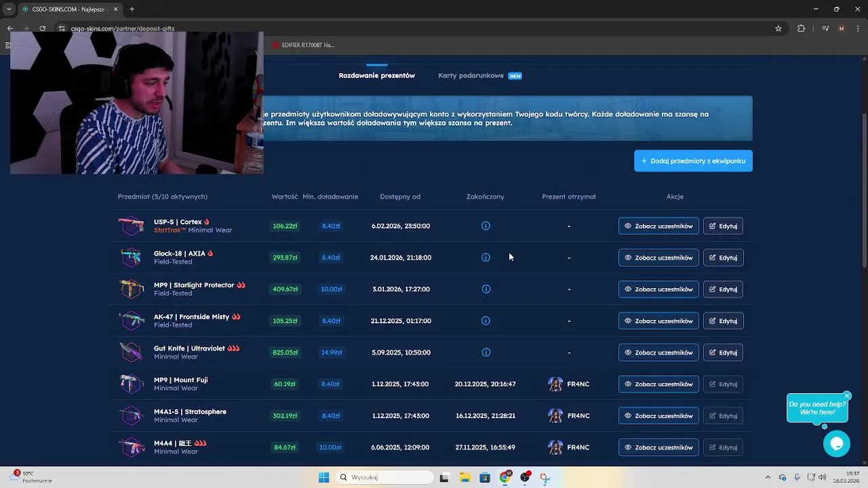Viewport: 868px width, 488px height.
Task: Open browser extensions puzzle icon
Action: tap(802, 28)
